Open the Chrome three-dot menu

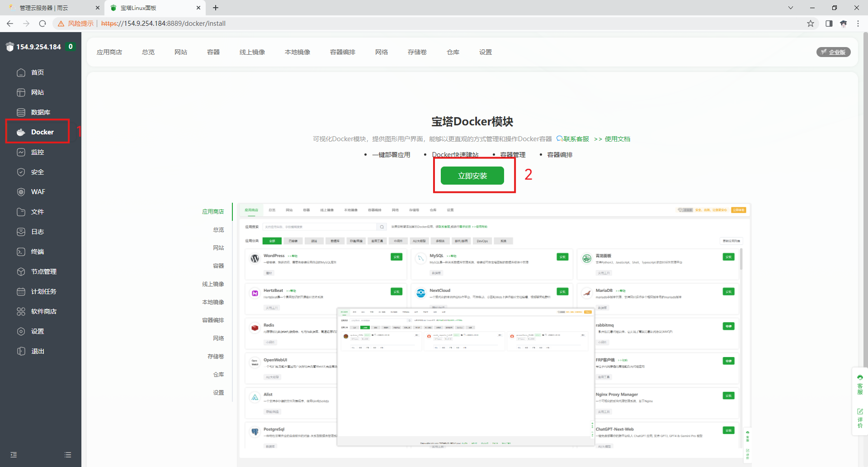[858, 24]
